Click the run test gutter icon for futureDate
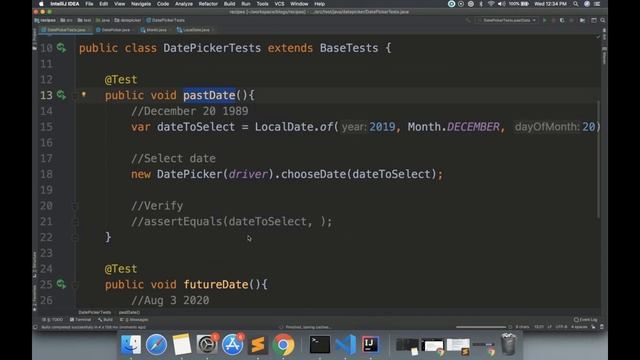This screenshot has height=360, width=640. pos(61,284)
